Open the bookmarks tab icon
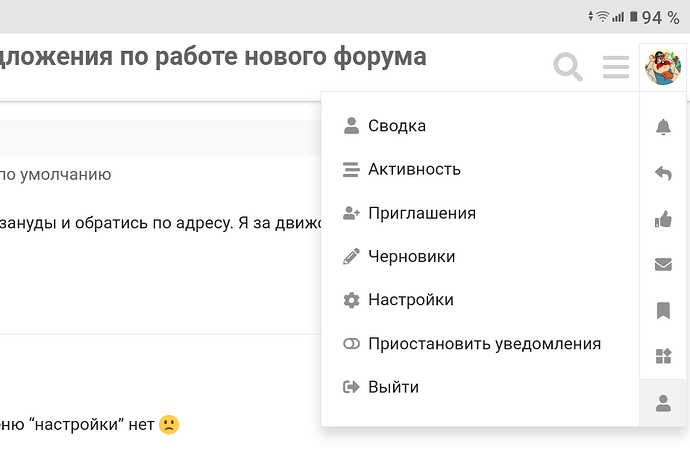This screenshot has width=690, height=464. coord(663,310)
